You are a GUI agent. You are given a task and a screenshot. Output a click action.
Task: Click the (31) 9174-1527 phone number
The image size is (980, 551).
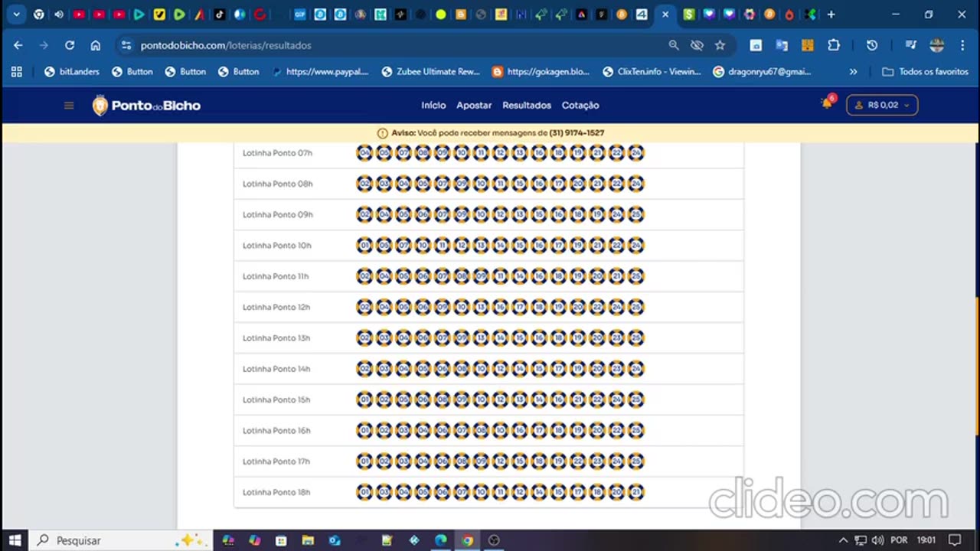[x=577, y=133]
